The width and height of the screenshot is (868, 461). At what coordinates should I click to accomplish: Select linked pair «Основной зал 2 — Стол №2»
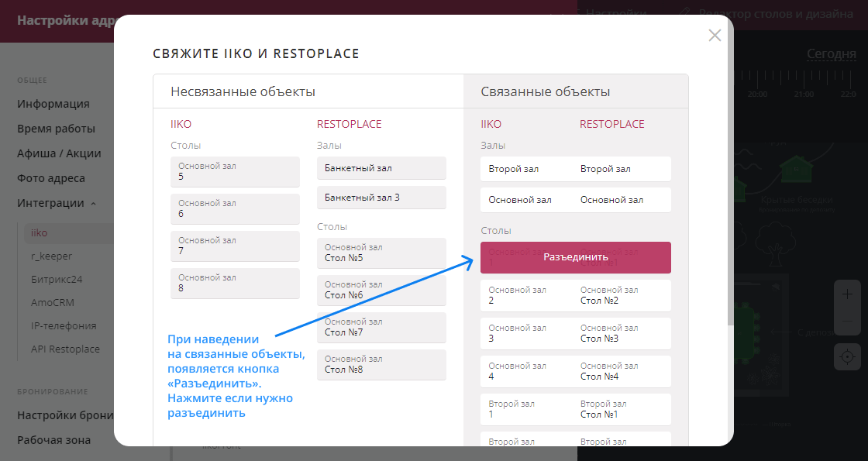tap(575, 294)
